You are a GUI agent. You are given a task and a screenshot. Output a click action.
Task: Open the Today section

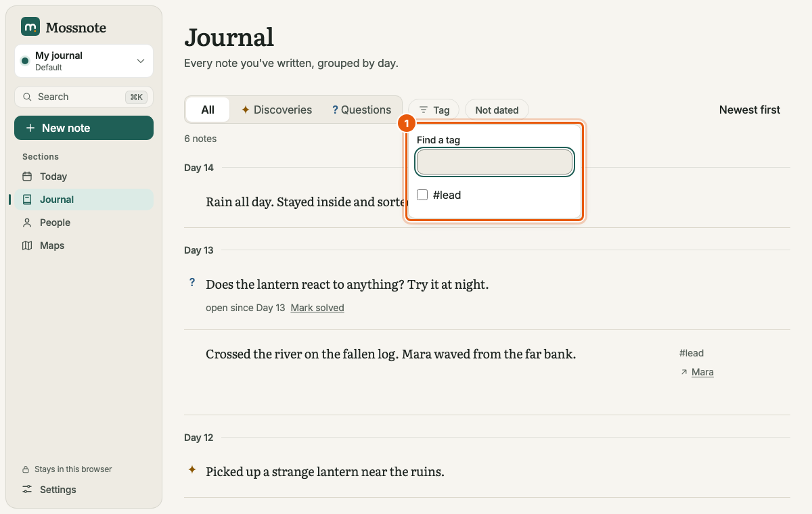point(84,177)
